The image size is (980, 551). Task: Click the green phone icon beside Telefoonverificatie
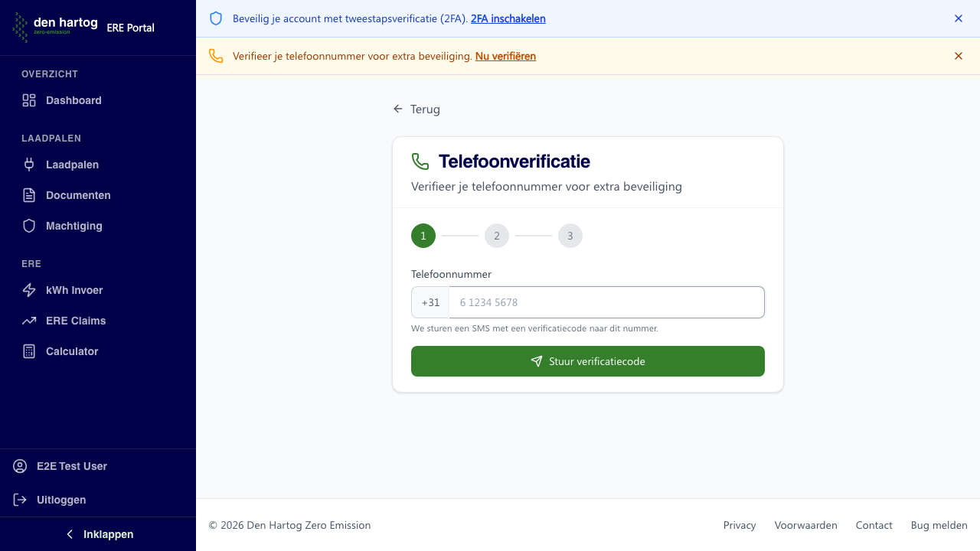coord(420,161)
